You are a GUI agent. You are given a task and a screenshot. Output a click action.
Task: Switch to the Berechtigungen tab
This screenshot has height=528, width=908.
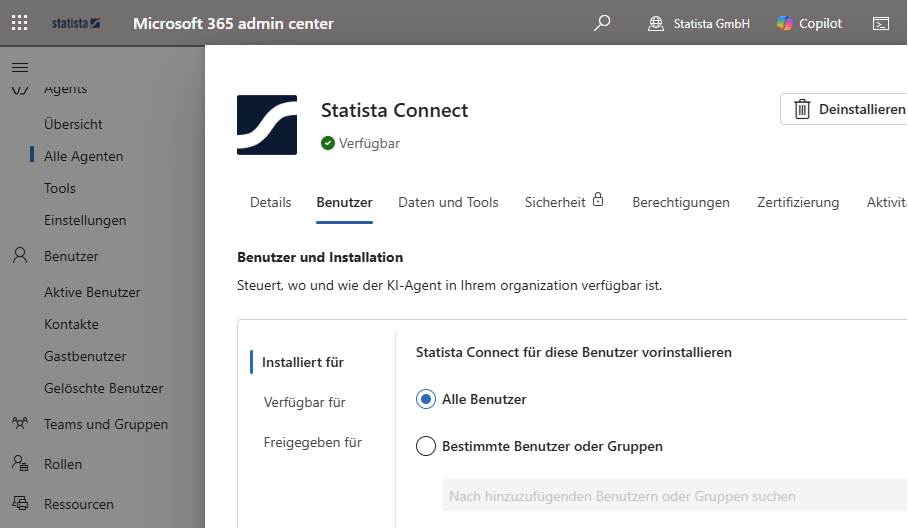pyautogui.click(x=681, y=202)
